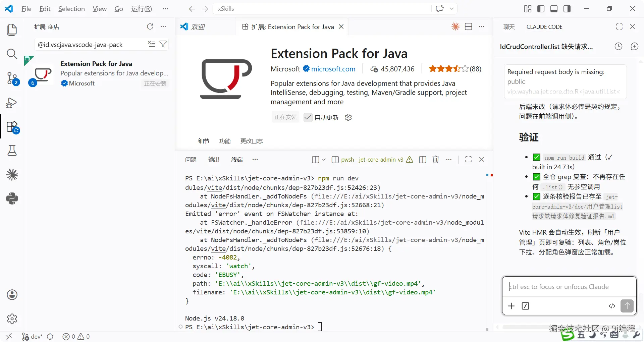
Task: Expand hidden menus ellipsis in menu bar
Action: [165, 9]
